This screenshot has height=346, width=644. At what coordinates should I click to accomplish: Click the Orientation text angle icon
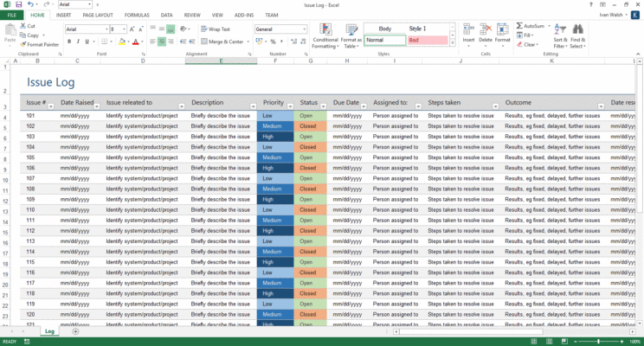pyautogui.click(x=184, y=29)
